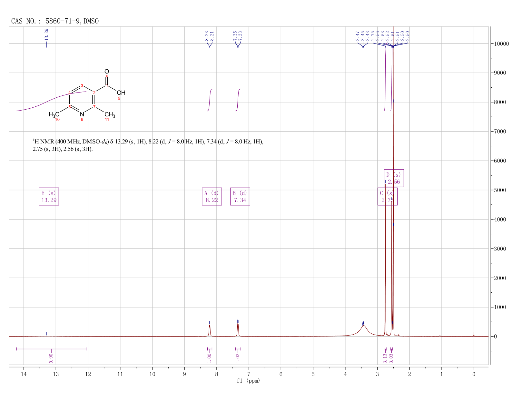Click the multiplet box labeled 'C (s) 2.75'

point(388,196)
